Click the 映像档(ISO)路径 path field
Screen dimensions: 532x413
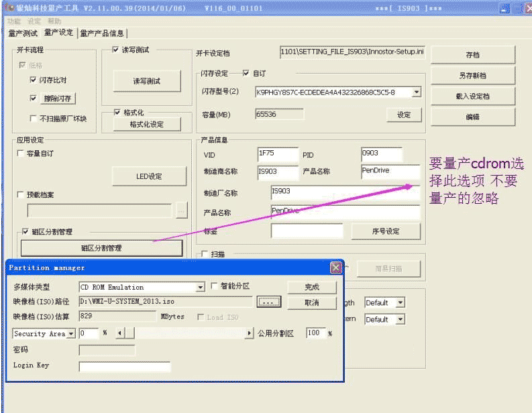pyautogui.click(x=166, y=302)
